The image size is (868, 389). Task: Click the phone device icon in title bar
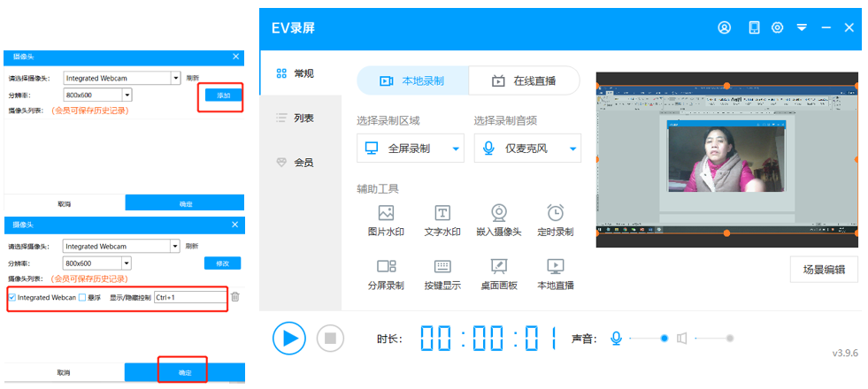point(754,27)
